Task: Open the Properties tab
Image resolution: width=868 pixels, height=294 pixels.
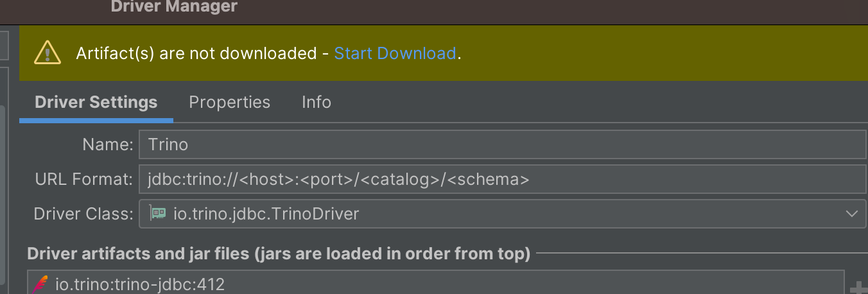Action: 229,103
